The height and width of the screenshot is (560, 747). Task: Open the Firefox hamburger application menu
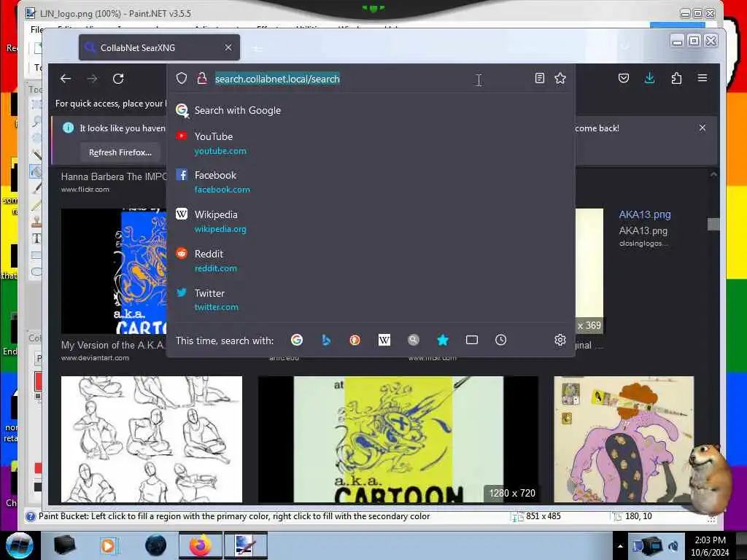(703, 77)
